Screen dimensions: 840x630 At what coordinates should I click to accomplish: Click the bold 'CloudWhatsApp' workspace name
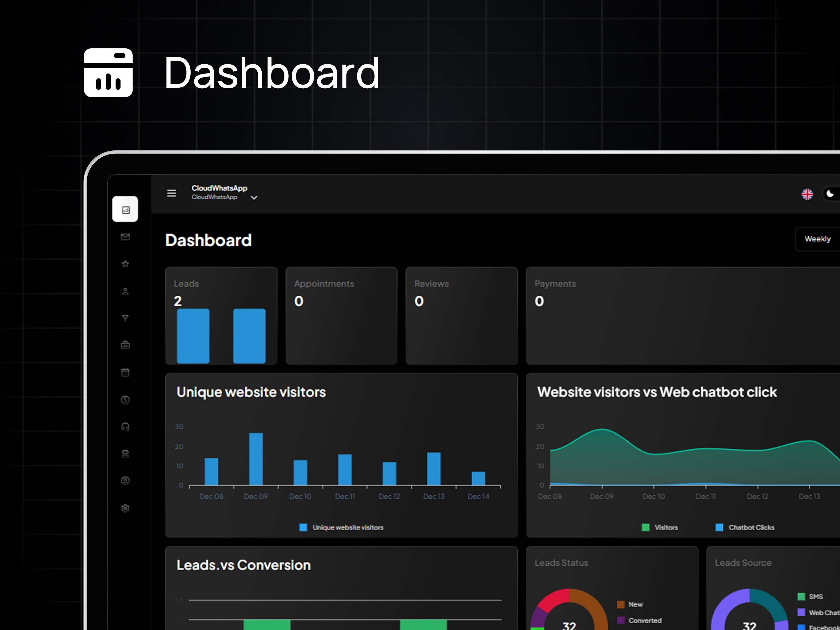tap(220, 188)
